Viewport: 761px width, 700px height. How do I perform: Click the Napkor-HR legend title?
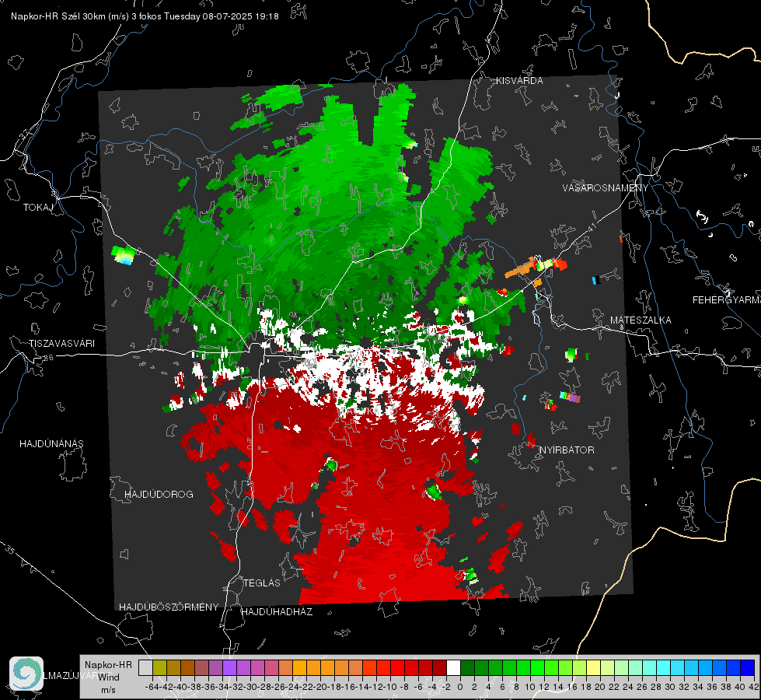108,665
